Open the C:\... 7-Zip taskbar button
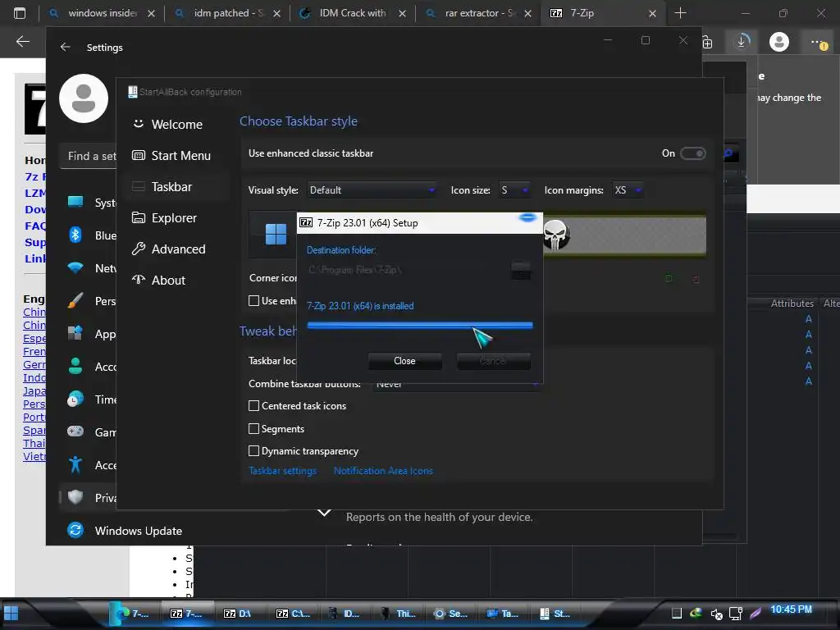Screen dimensions: 840x630 click(x=293, y=614)
